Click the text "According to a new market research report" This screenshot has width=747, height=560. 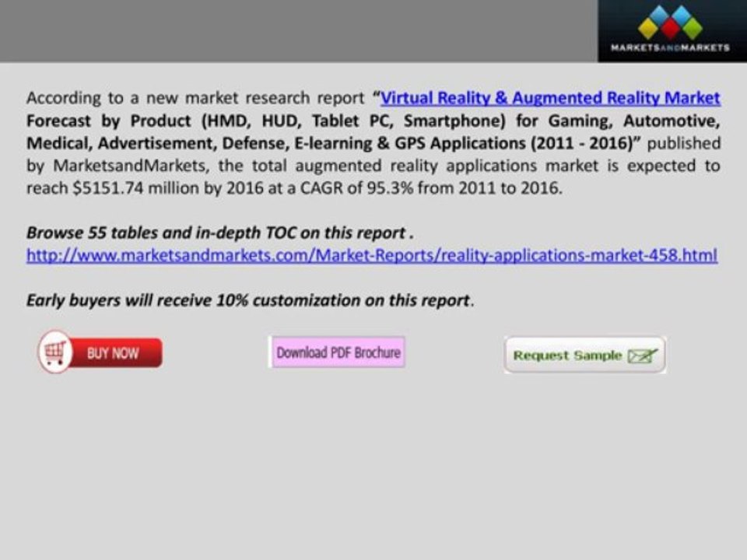195,98
